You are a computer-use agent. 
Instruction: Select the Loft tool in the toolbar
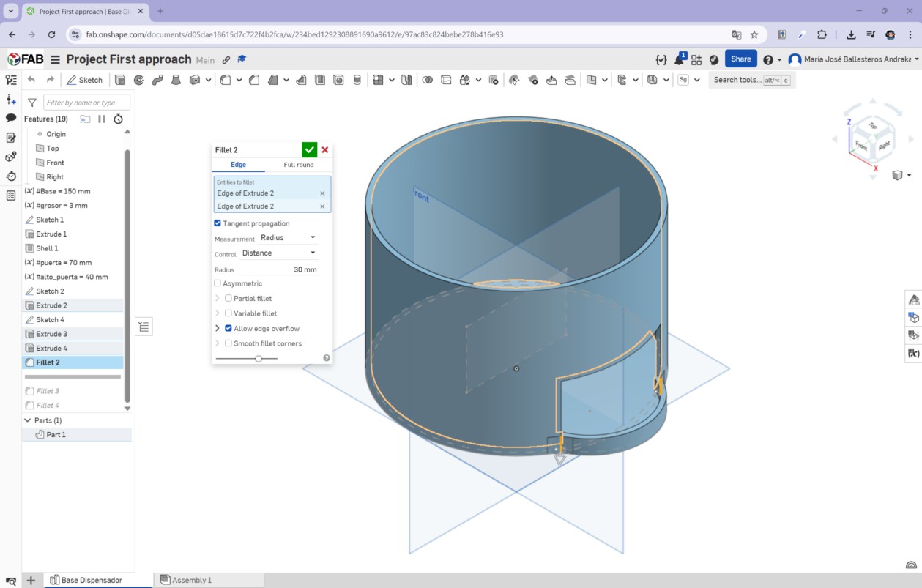pyautogui.click(x=175, y=80)
